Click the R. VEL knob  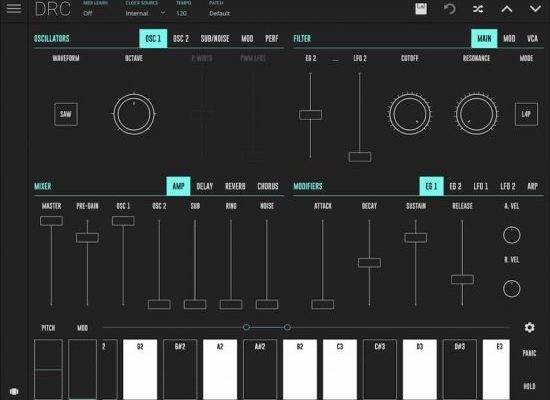coord(511,288)
